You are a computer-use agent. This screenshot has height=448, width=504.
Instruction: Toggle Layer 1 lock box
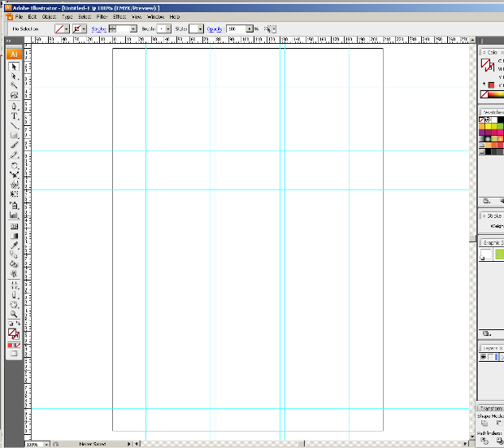(x=490, y=357)
